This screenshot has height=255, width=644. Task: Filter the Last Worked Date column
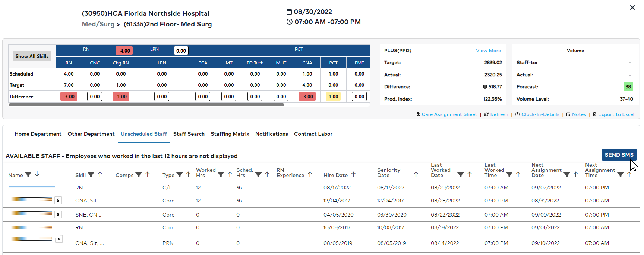[461, 174]
